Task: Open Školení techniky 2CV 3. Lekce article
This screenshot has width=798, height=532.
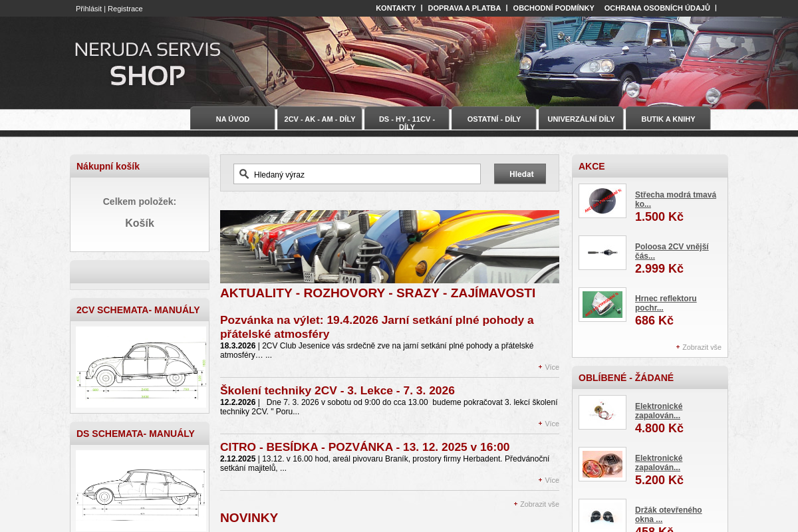Action: click(x=337, y=390)
